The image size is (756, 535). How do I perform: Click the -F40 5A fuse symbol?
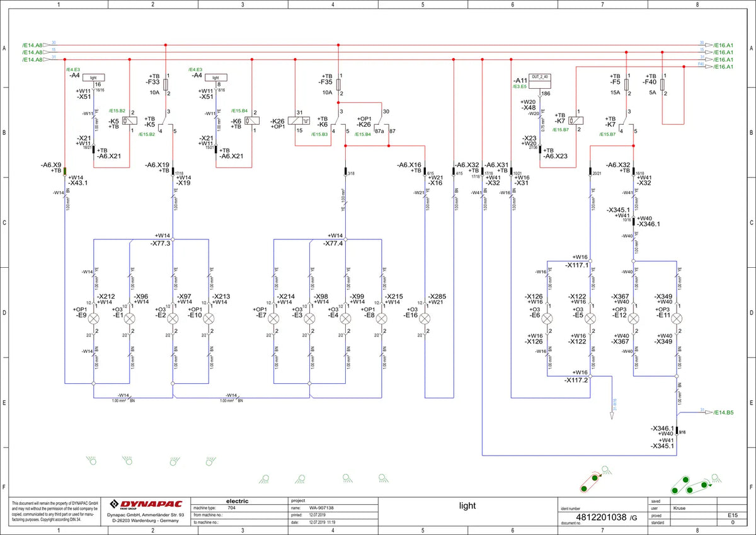tap(662, 84)
